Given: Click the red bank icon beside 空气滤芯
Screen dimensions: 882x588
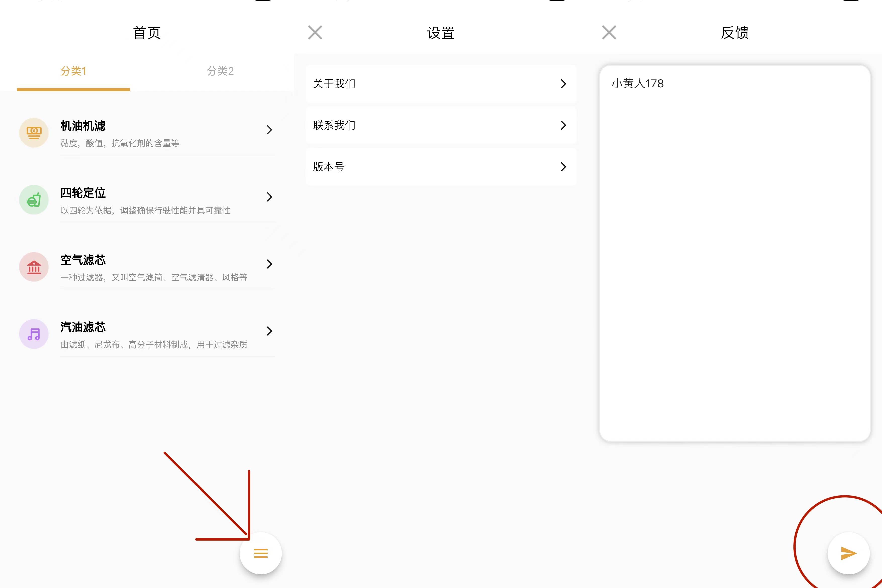Looking at the screenshot, I should coord(34,267).
